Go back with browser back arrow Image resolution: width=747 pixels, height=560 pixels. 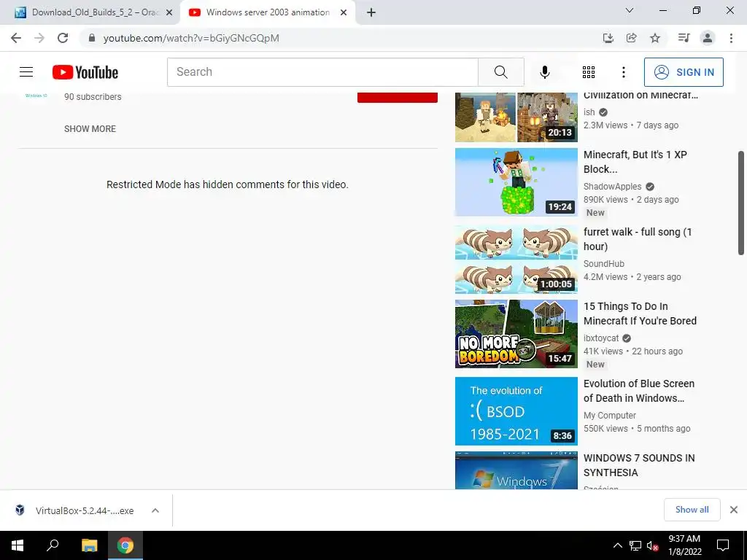pos(16,38)
